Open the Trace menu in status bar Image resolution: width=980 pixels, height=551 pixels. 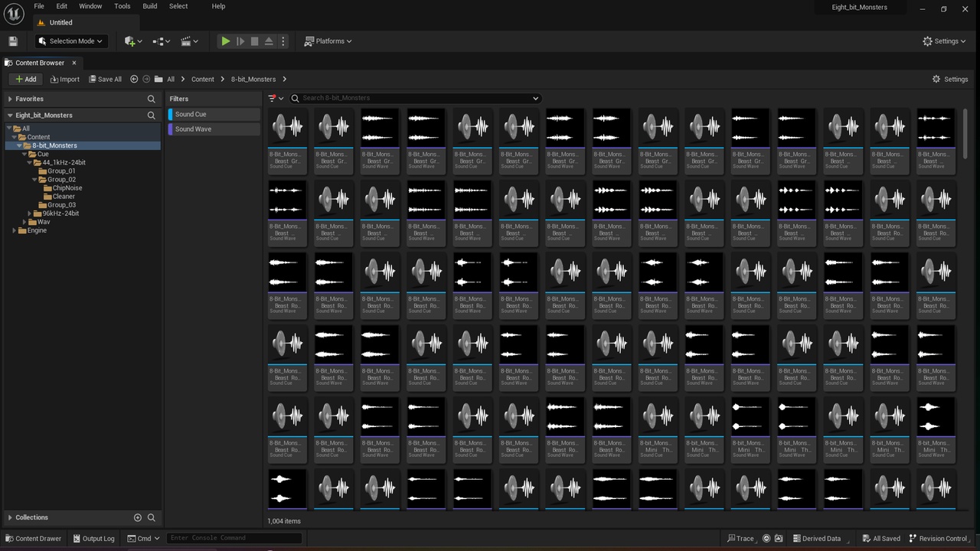(740, 538)
